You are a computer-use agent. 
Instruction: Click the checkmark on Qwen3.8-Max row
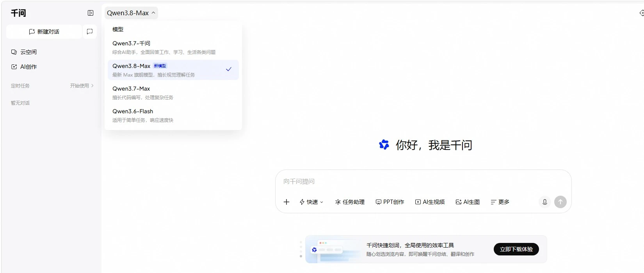pyautogui.click(x=229, y=69)
